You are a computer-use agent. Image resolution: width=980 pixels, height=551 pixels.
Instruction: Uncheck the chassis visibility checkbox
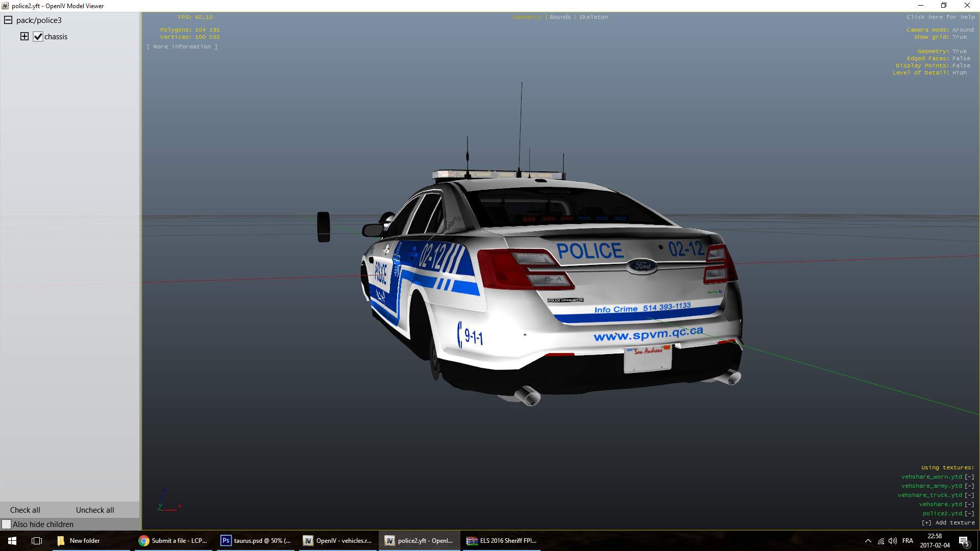[x=38, y=37]
